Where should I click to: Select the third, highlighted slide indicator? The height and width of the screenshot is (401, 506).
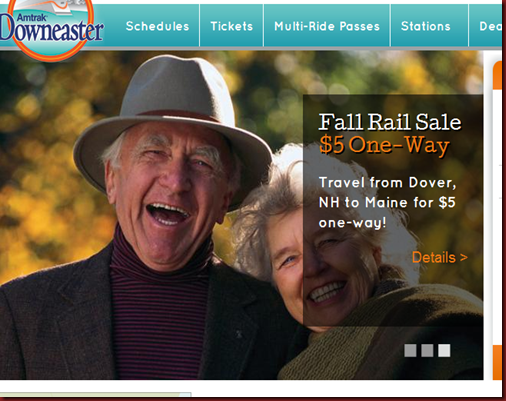point(444,351)
